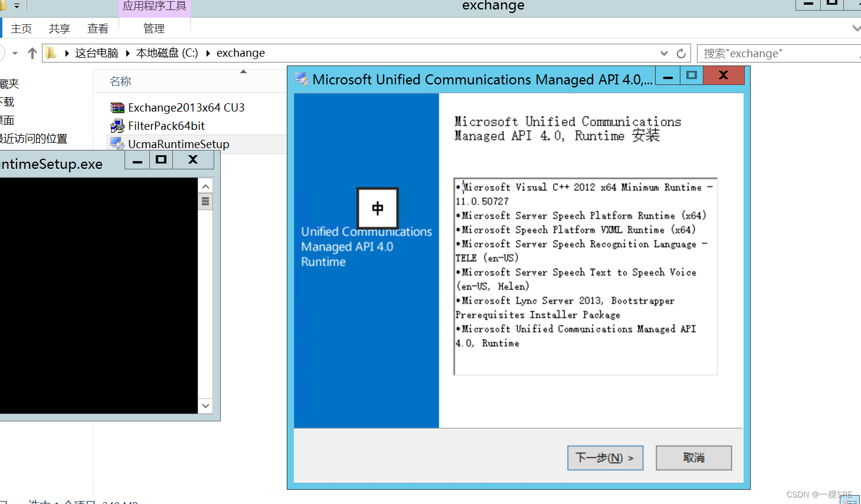Select the Exchange2013x64 CU3 file name

click(186, 107)
